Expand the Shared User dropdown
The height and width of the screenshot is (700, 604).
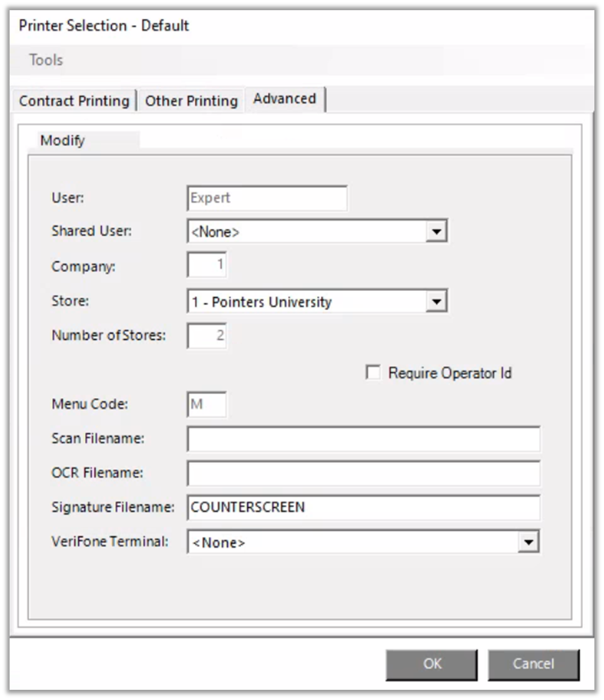click(436, 232)
